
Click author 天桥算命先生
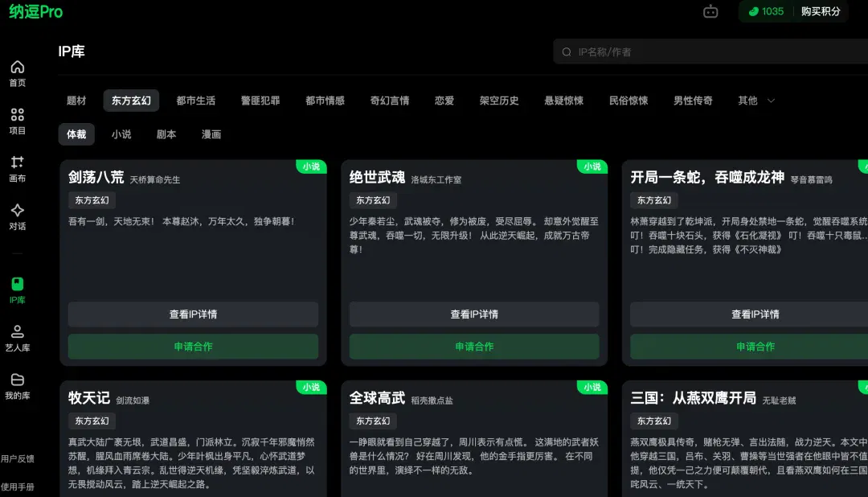[x=155, y=179]
